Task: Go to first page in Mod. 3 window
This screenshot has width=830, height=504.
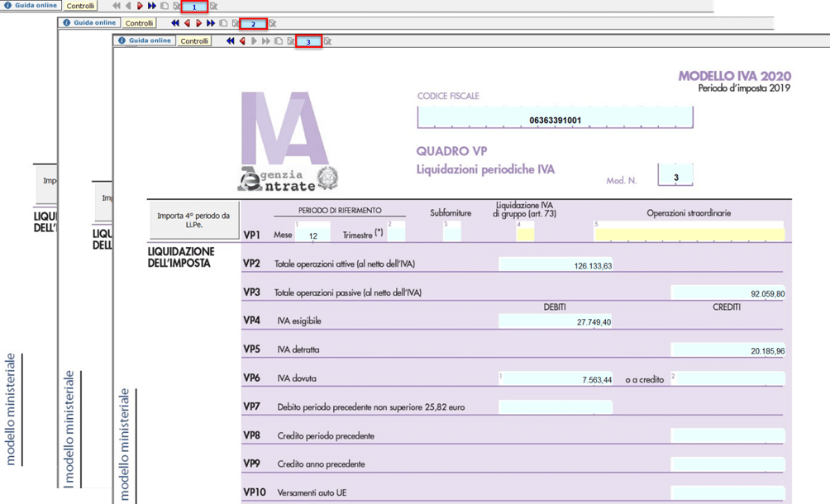Action: pos(231,41)
